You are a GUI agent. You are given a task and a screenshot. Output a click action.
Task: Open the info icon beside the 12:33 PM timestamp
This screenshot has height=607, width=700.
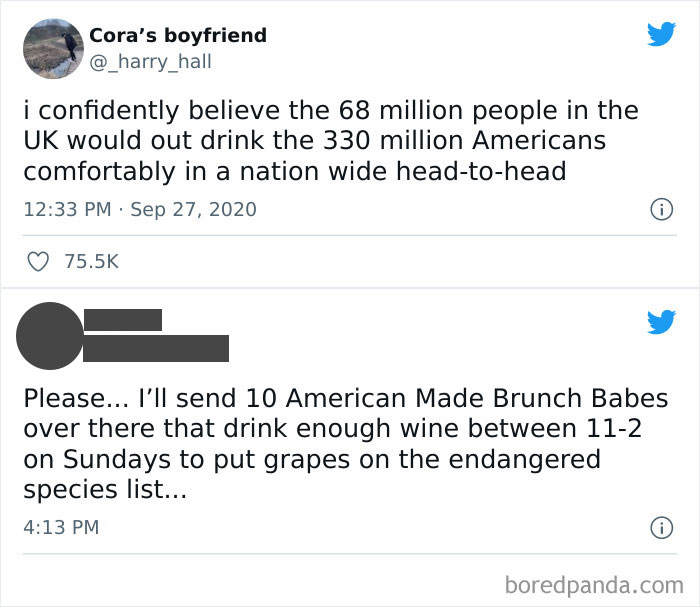660,210
